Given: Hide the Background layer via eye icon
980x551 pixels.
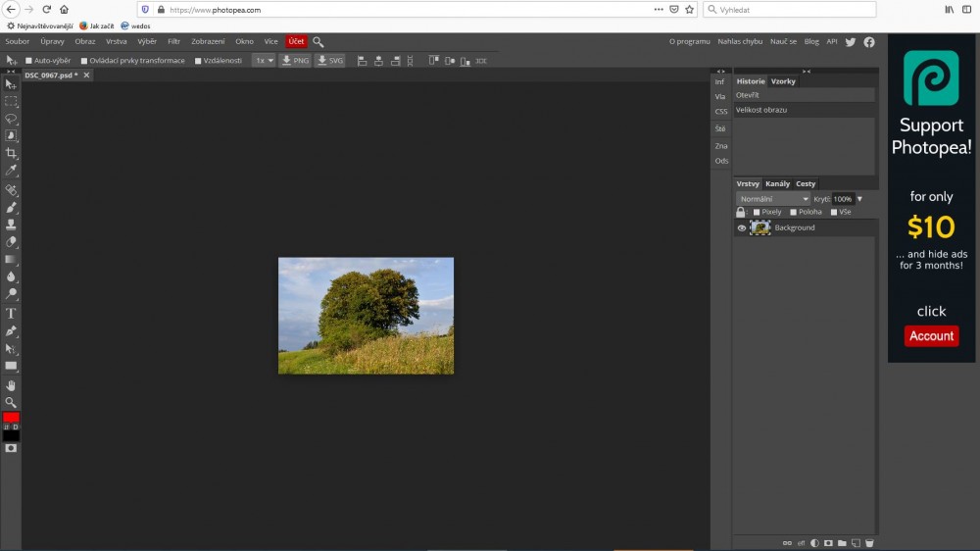Looking at the screenshot, I should [741, 227].
